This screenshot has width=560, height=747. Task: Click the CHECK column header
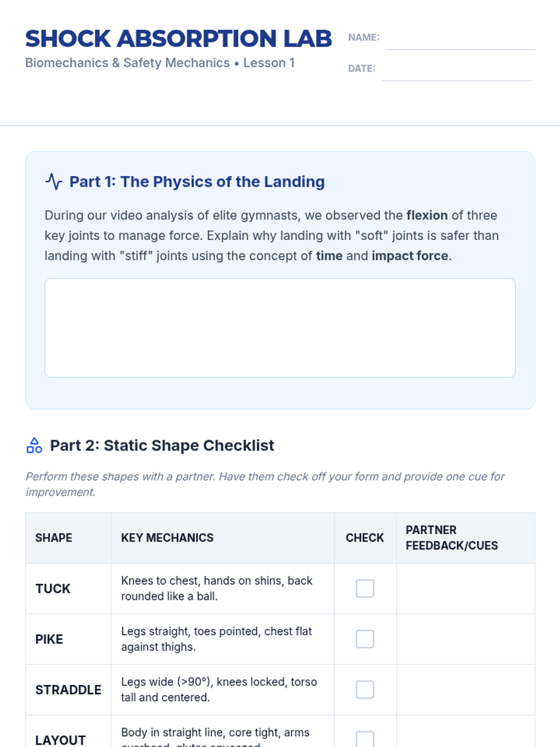pos(365,538)
